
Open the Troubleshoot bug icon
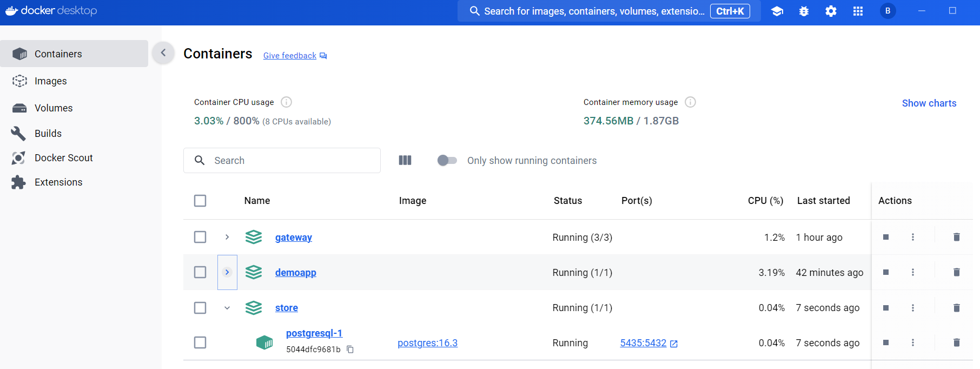[804, 11]
